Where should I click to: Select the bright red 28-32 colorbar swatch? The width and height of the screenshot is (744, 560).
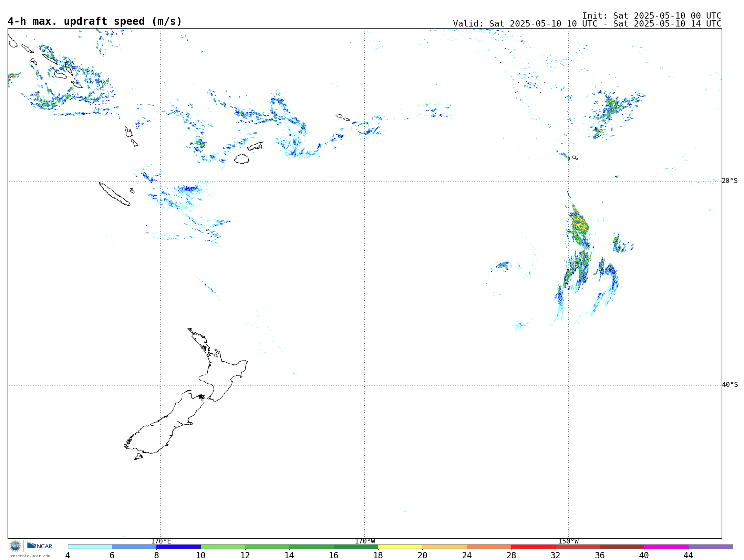pos(533,547)
